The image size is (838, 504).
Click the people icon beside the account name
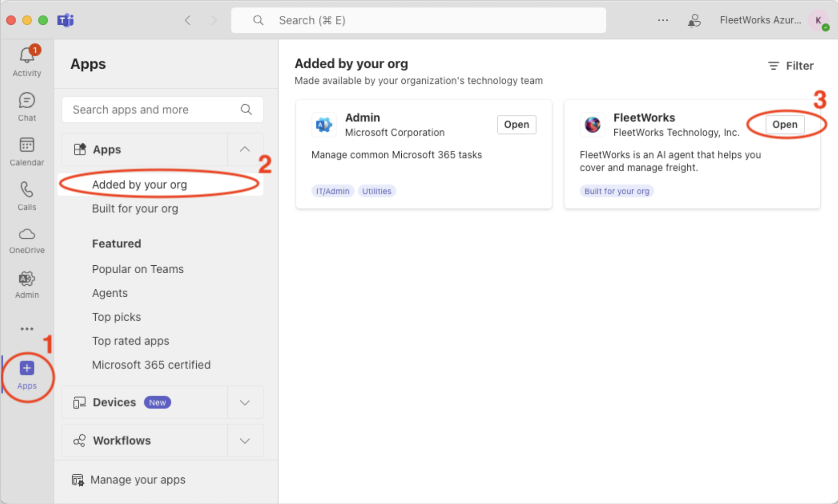pos(694,20)
